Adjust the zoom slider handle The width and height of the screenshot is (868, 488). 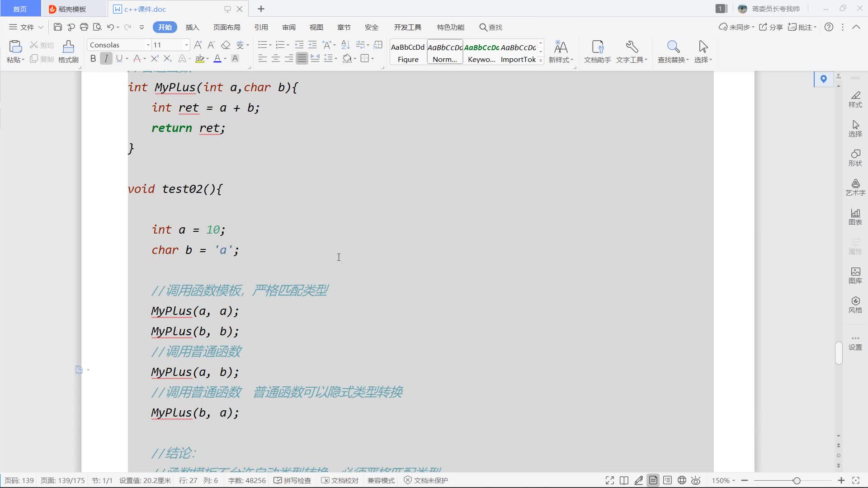coord(797,480)
